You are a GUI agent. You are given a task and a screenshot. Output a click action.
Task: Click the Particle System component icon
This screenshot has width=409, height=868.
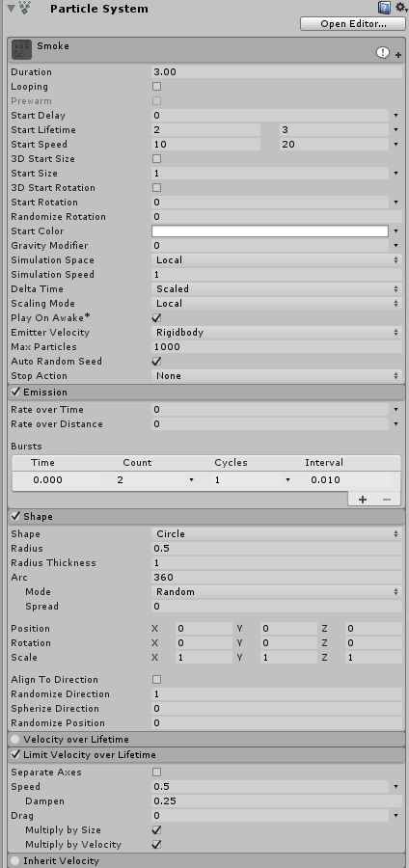[25, 8]
